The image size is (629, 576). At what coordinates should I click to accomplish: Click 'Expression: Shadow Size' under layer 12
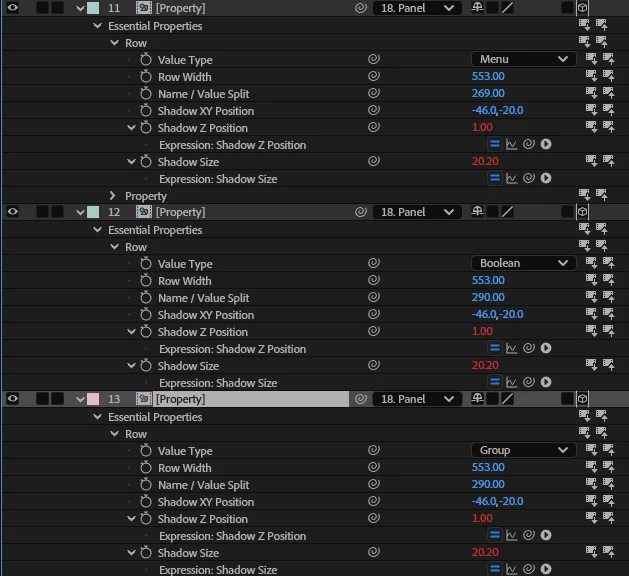coord(218,383)
